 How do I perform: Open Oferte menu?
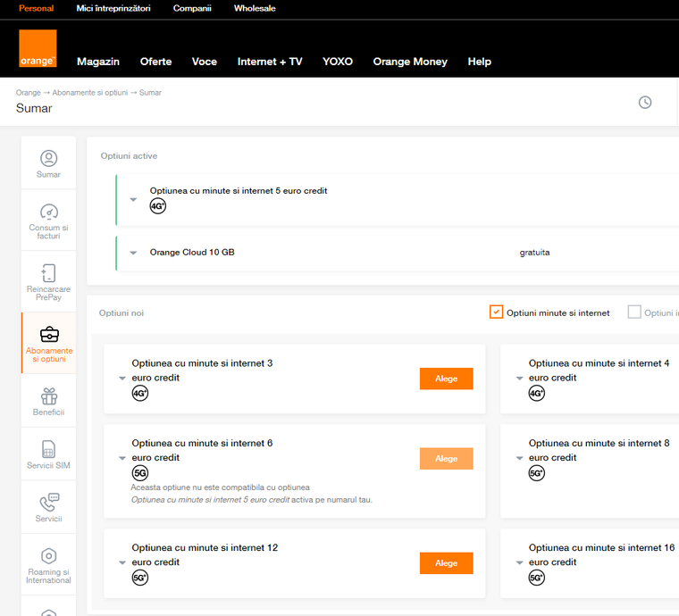[155, 62]
